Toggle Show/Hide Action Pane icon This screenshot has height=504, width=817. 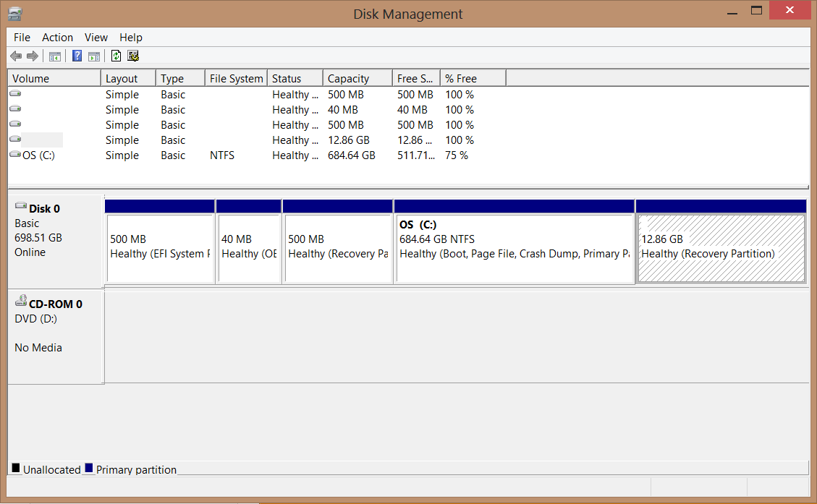pyautogui.click(x=94, y=56)
